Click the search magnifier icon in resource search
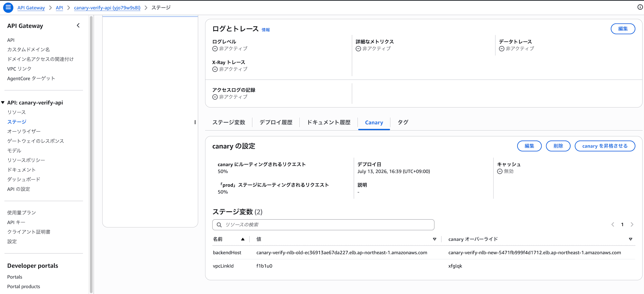The height and width of the screenshot is (294, 644). (x=219, y=225)
